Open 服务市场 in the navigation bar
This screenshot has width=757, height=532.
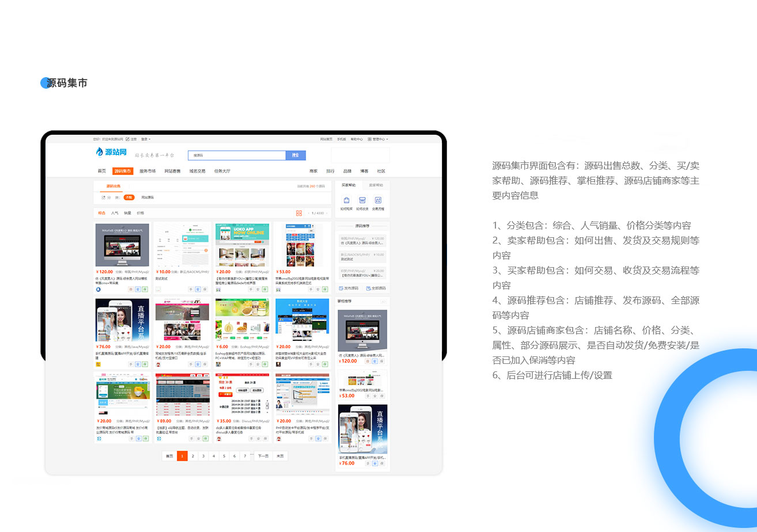[147, 171]
